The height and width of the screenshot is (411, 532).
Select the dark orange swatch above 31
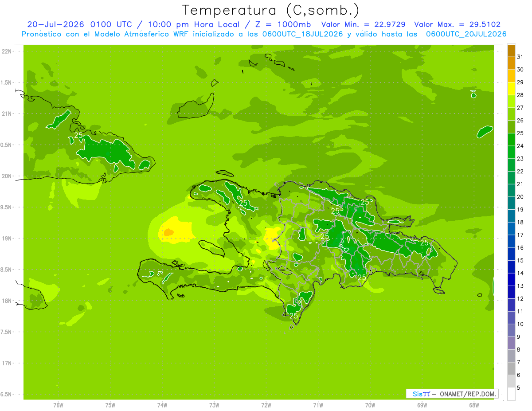[x=511, y=51]
